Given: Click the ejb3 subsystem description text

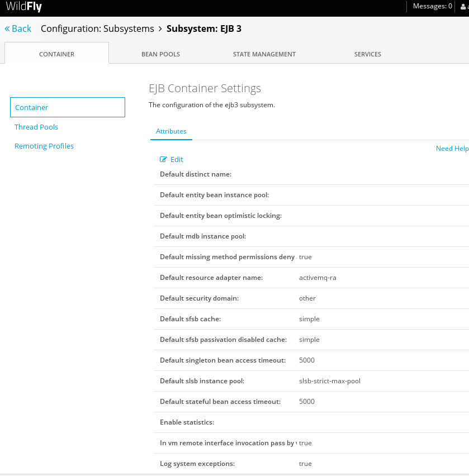Looking at the screenshot, I should pos(212,104).
